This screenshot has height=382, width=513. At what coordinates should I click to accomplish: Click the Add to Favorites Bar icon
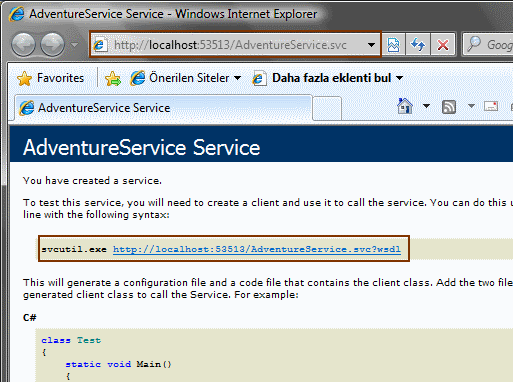[113, 79]
